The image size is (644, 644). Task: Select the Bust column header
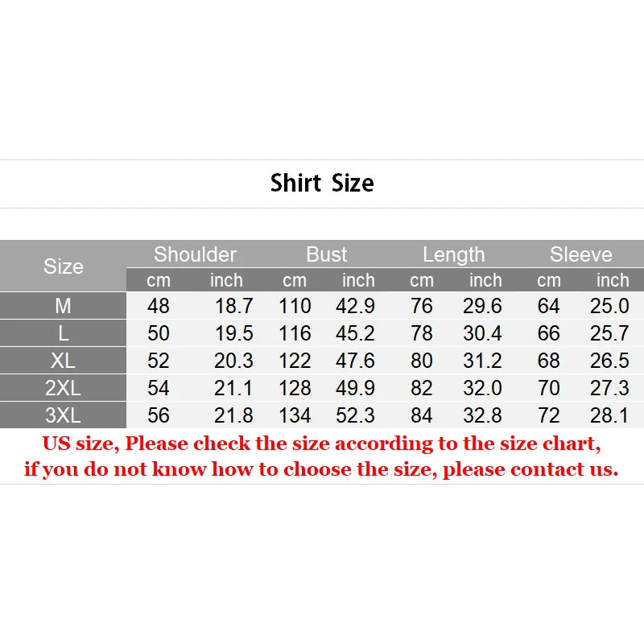[326, 254]
